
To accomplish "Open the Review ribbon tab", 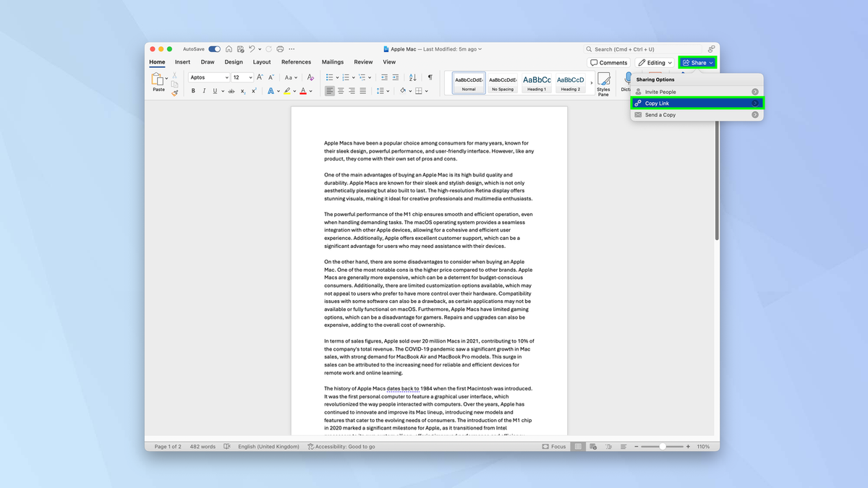I will (363, 62).
